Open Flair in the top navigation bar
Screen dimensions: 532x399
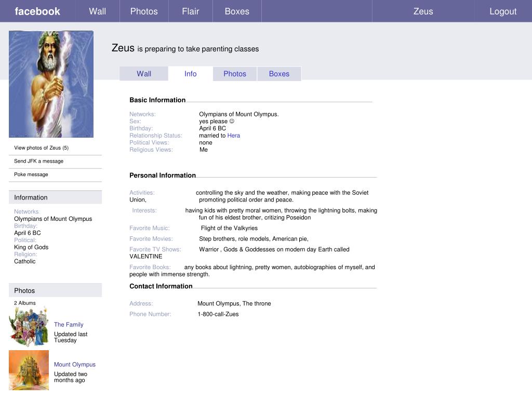point(190,11)
